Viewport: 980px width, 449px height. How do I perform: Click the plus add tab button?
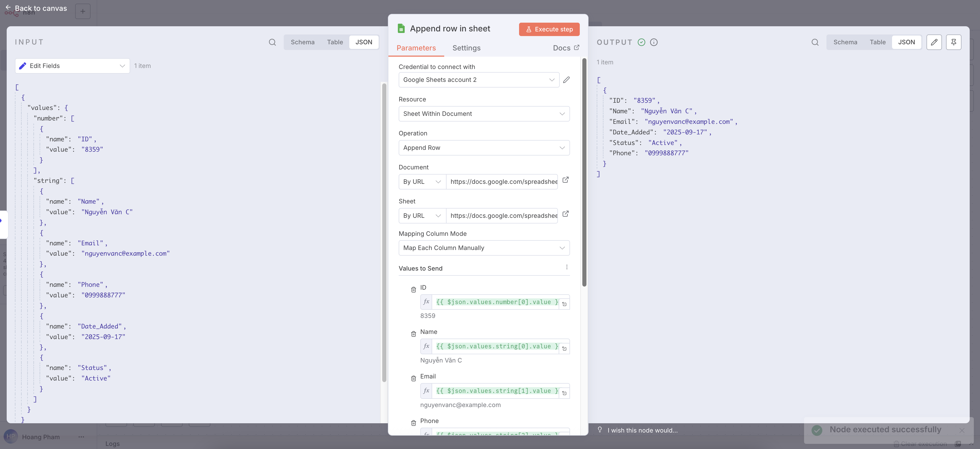(83, 11)
